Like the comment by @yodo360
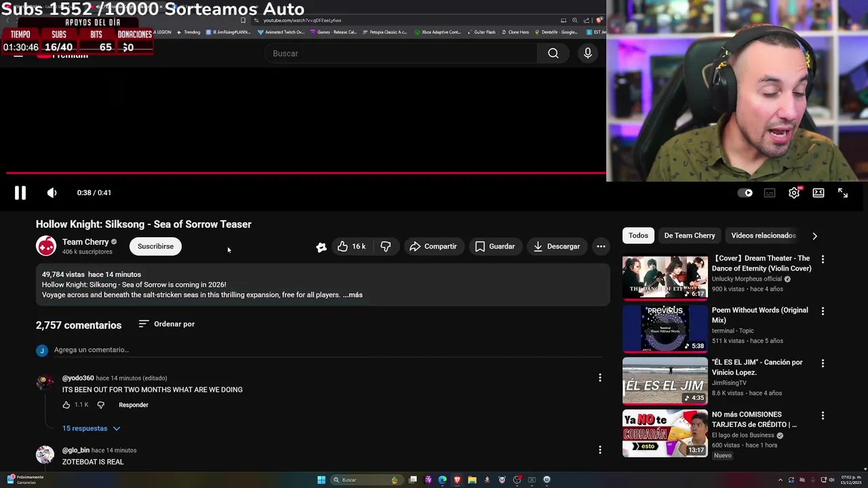Screen dimensions: 868x488 (66, 405)
